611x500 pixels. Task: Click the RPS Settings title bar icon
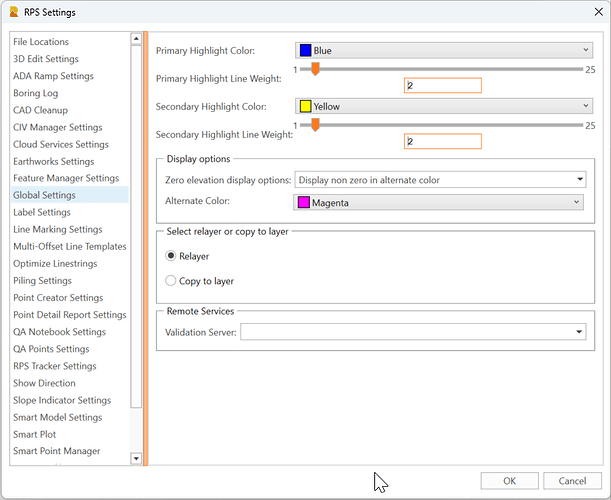click(x=13, y=12)
